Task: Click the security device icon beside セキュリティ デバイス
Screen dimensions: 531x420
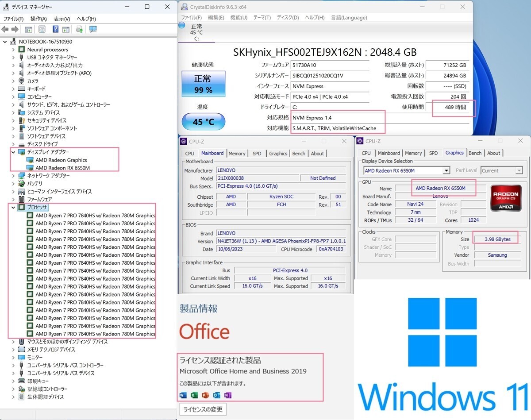Action: (22, 120)
